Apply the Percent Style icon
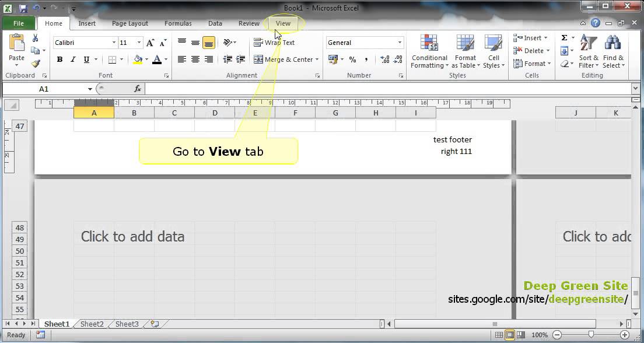Screen dimensions: 644x343 coord(352,60)
